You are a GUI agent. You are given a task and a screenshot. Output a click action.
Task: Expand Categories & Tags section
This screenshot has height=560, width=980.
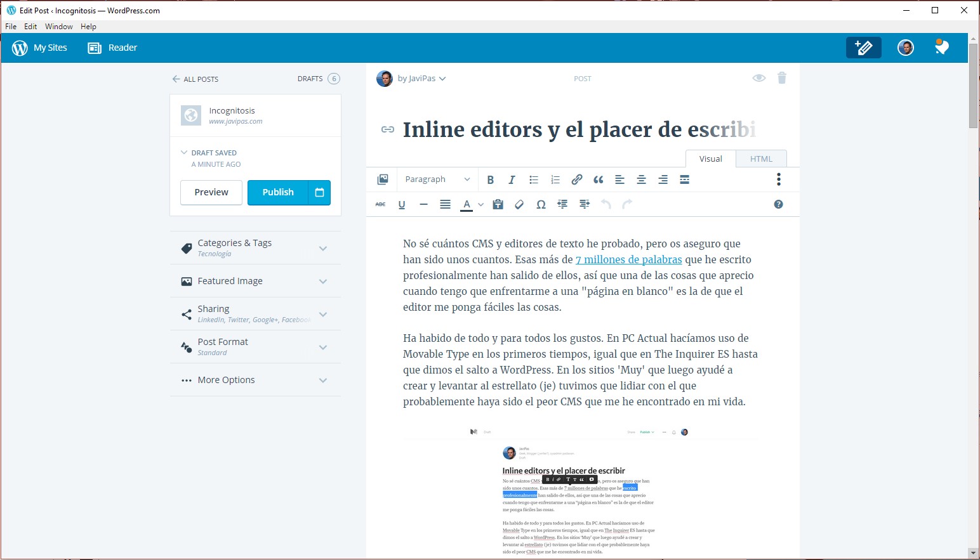pyautogui.click(x=255, y=248)
